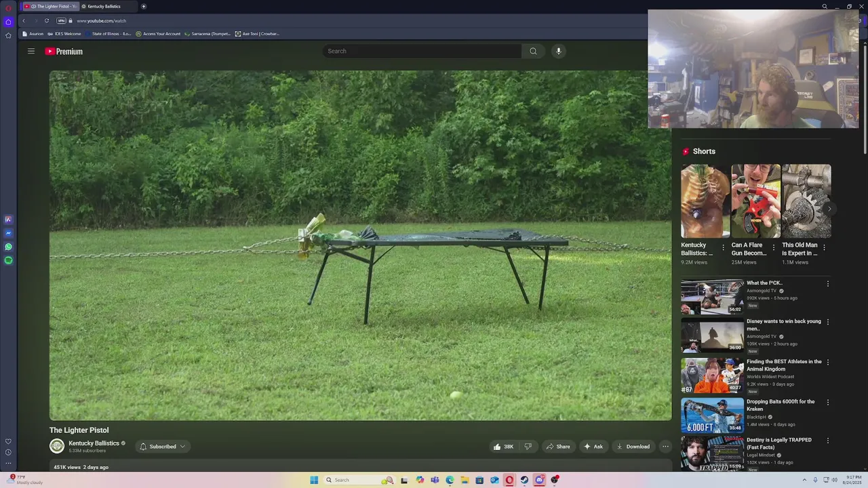Image resolution: width=868 pixels, height=488 pixels.
Task: Start voice search with microphone icon
Action: tap(559, 51)
